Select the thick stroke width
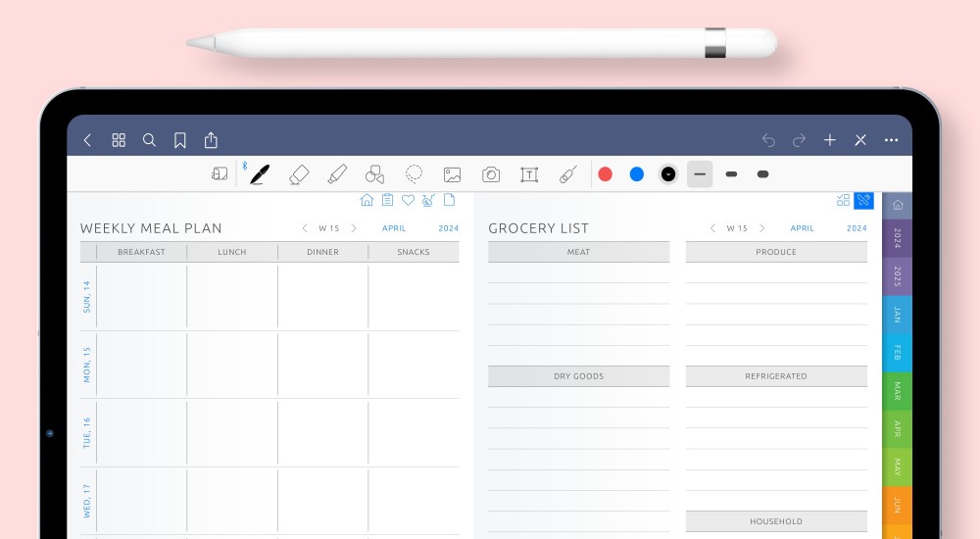 pos(763,174)
